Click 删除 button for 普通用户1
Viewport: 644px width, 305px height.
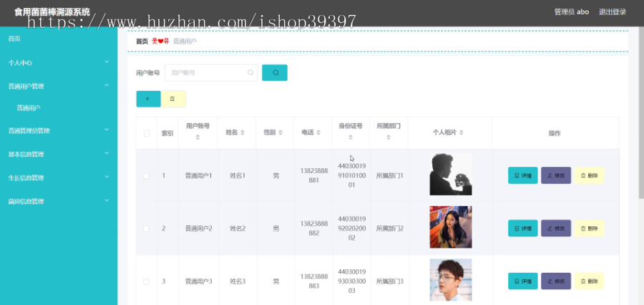(589, 175)
